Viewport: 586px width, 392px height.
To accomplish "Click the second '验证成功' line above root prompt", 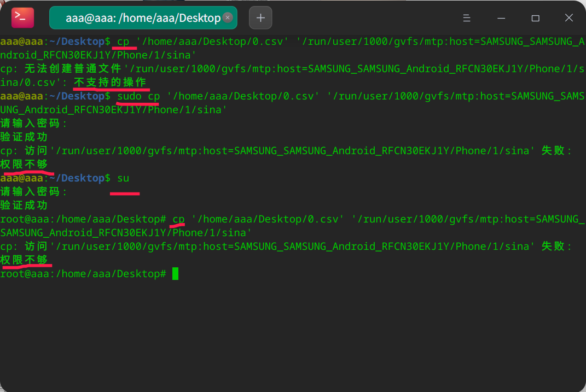I will pos(24,206).
